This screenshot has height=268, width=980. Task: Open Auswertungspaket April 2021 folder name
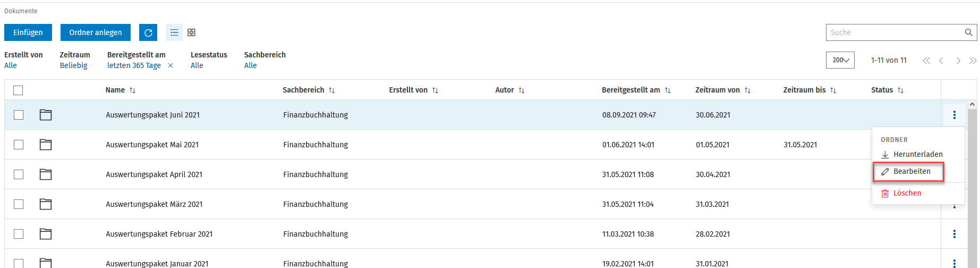154,174
